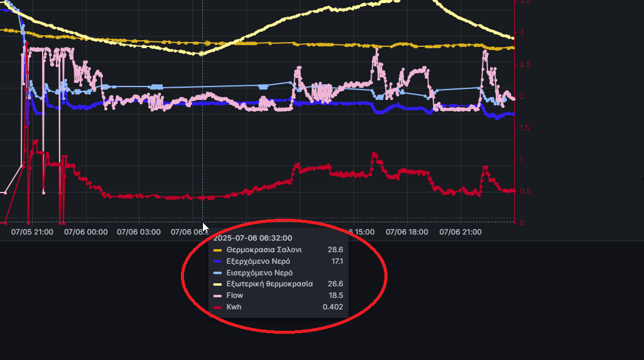Click the tooltip timestamp 2025-07-06 06:32:00
The height and width of the screenshot is (360, 644).
[x=253, y=238]
